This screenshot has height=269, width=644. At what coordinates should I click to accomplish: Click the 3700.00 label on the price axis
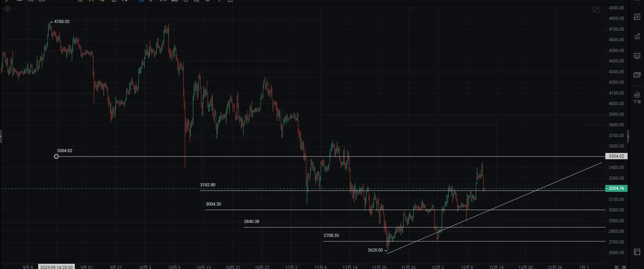click(616, 136)
